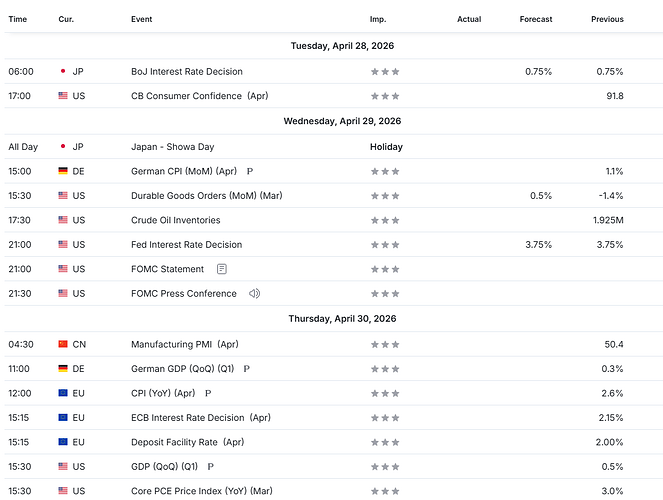
Task: Click the preliminary P marker beside German CPI
Action: (x=250, y=171)
